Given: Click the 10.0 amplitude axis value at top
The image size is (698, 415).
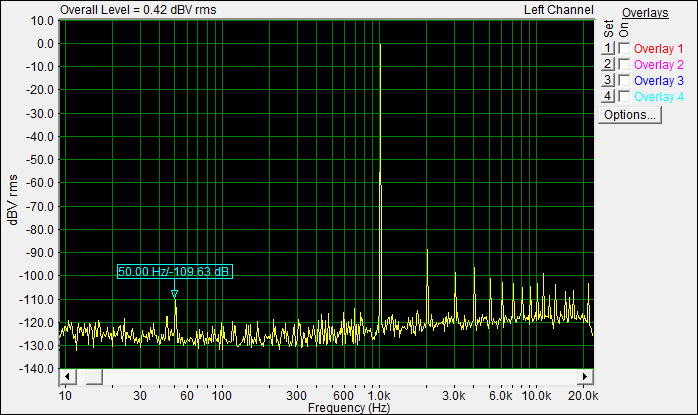Looking at the screenshot, I should point(42,20).
